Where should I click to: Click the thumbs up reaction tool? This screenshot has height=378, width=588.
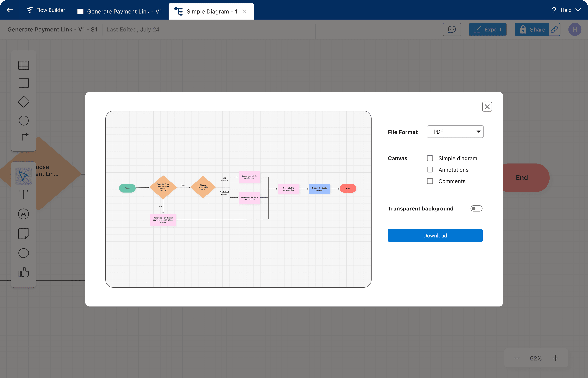(24, 272)
